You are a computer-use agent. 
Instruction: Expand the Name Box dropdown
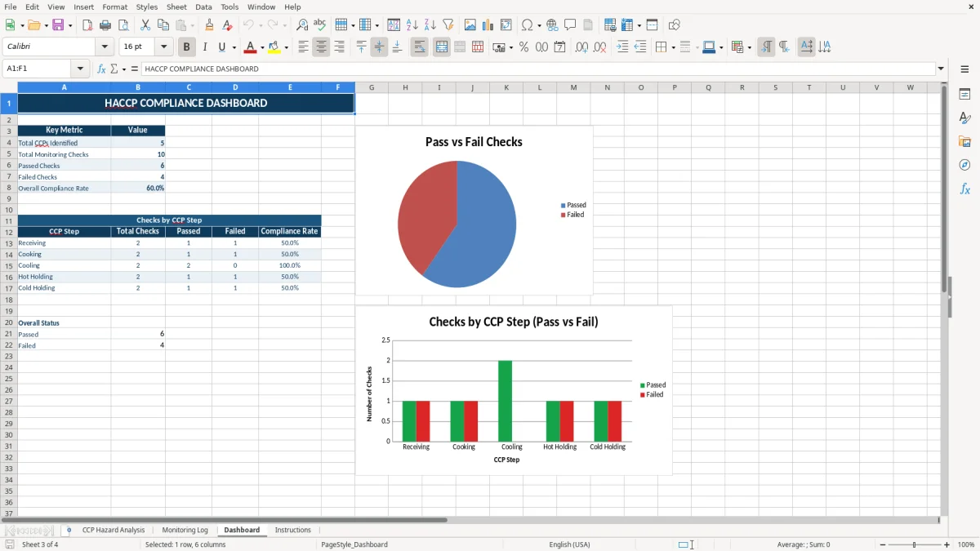point(81,69)
